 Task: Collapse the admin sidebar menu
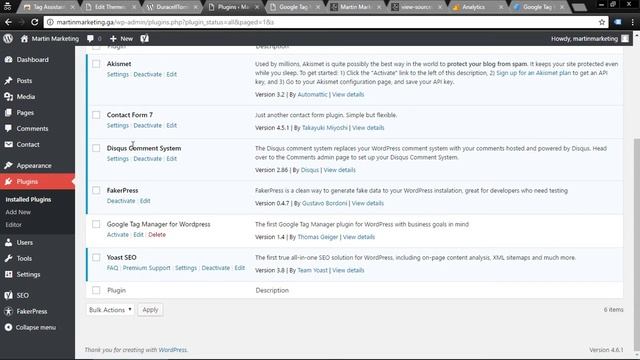(37, 327)
